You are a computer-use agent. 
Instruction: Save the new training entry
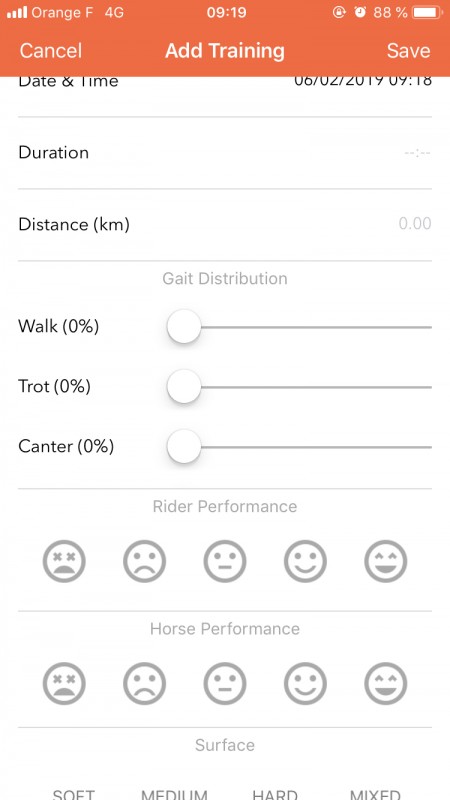[x=408, y=51]
